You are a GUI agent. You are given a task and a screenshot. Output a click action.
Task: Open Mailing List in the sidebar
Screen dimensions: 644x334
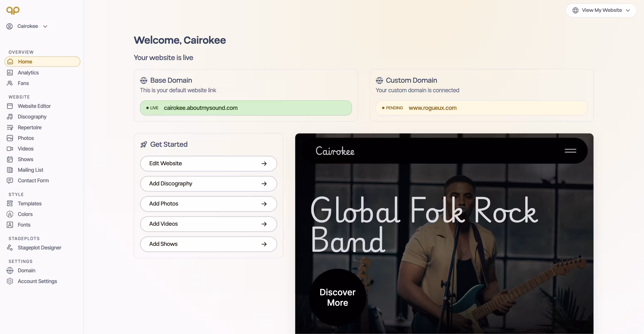pyautogui.click(x=30, y=170)
